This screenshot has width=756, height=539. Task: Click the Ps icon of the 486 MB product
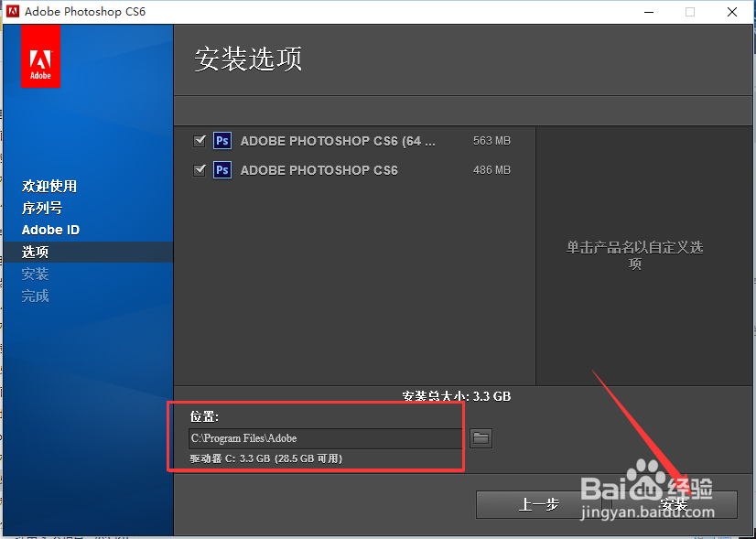222,170
